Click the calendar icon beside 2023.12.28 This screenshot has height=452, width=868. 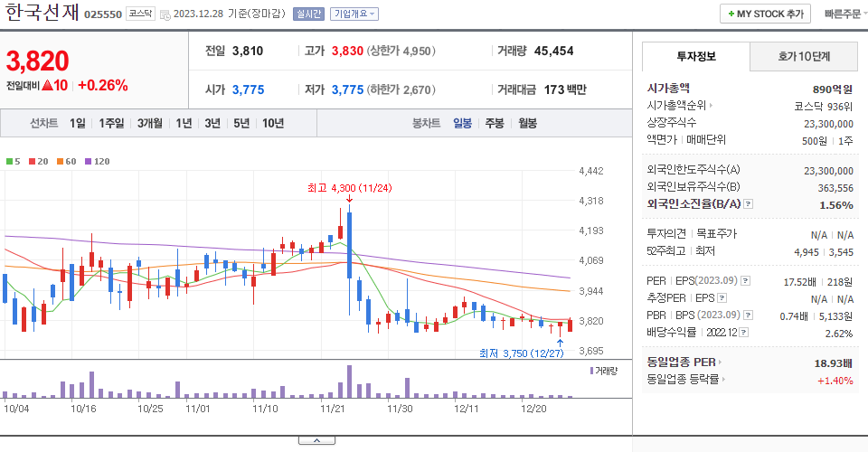click(165, 15)
